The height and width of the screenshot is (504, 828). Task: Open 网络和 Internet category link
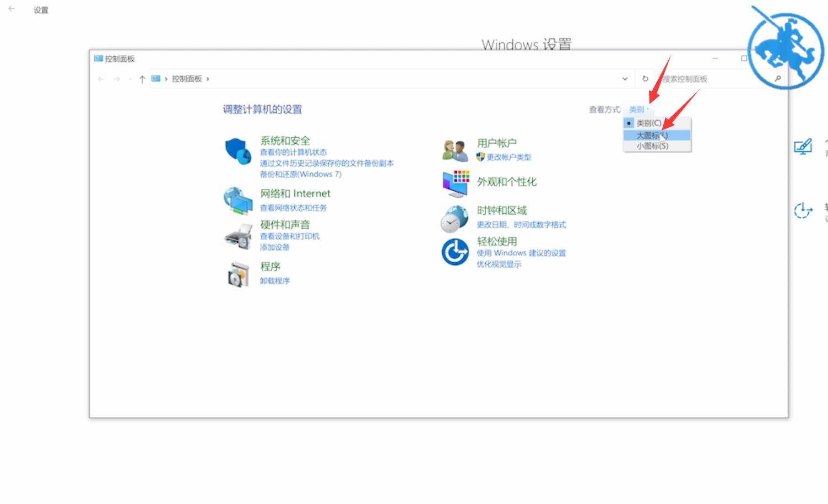295,193
